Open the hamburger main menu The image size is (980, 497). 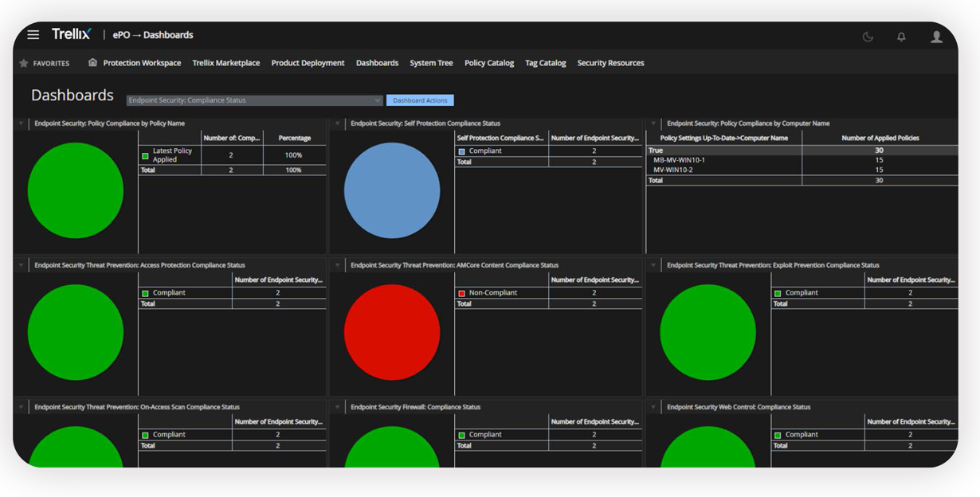33,34
